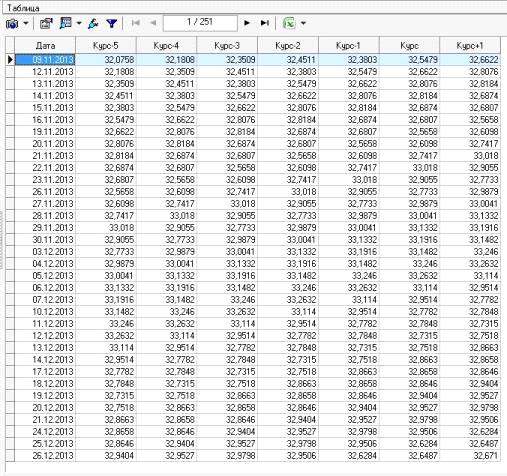Screen dimensions: 507x476
Task: Select the date cell 17.12.2013
Action: click(45, 372)
